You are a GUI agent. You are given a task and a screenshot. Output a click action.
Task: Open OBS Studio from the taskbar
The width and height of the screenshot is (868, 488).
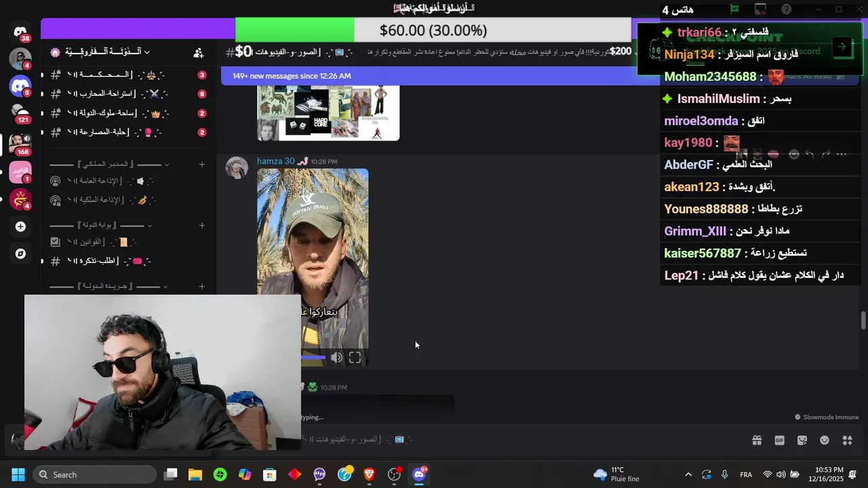tap(394, 474)
